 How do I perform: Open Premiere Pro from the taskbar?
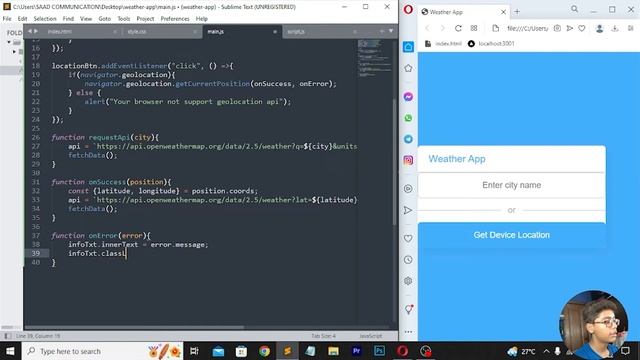(x=356, y=351)
